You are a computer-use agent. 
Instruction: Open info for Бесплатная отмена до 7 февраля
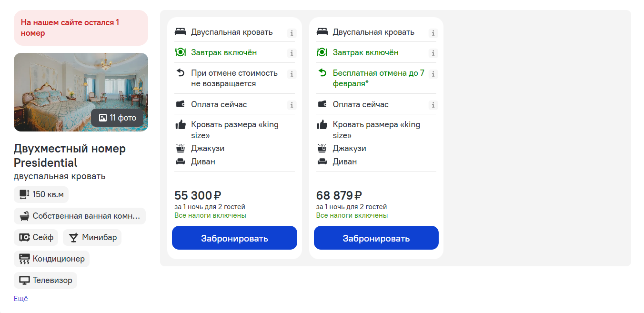pos(433,74)
